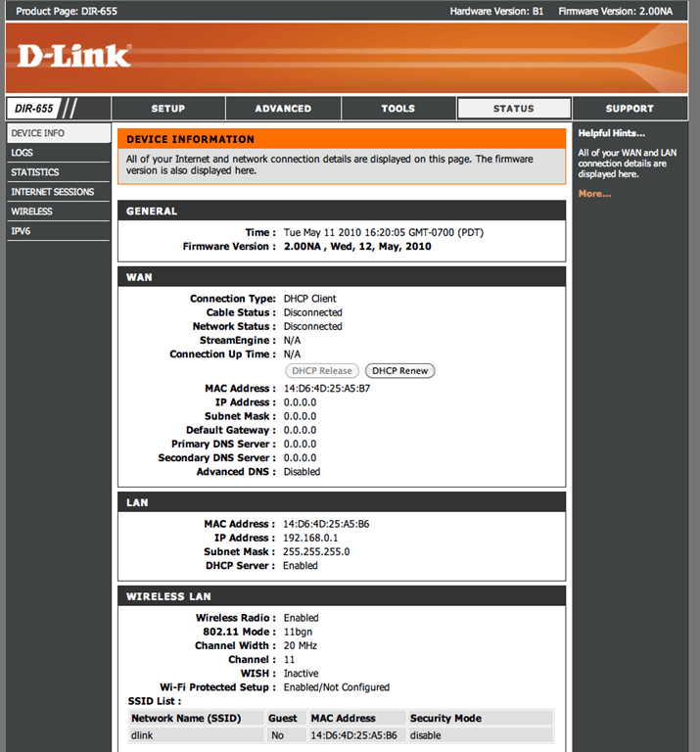
Task: Click the DHCP Release button
Action: pos(322,371)
